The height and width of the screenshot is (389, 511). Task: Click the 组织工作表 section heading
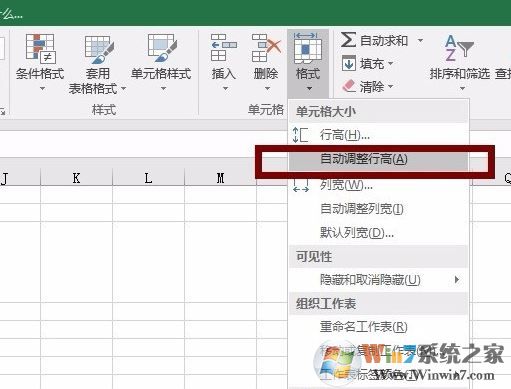[326, 303]
